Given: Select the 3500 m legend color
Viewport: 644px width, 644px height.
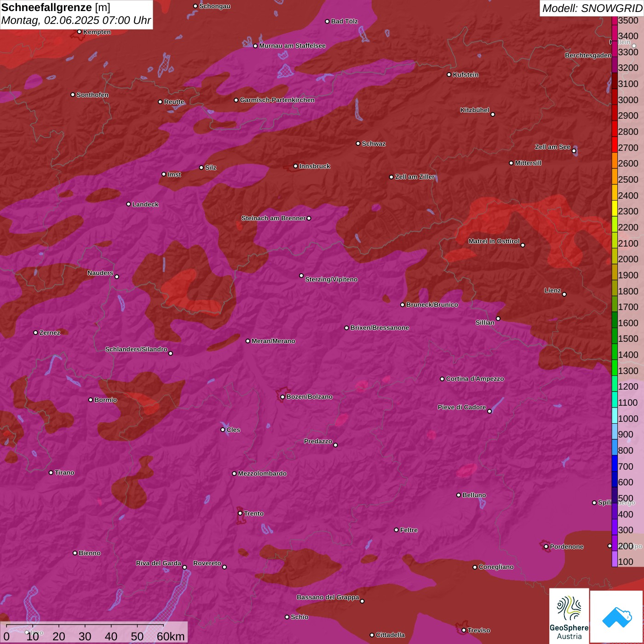Looking at the screenshot, I should pos(615,20).
